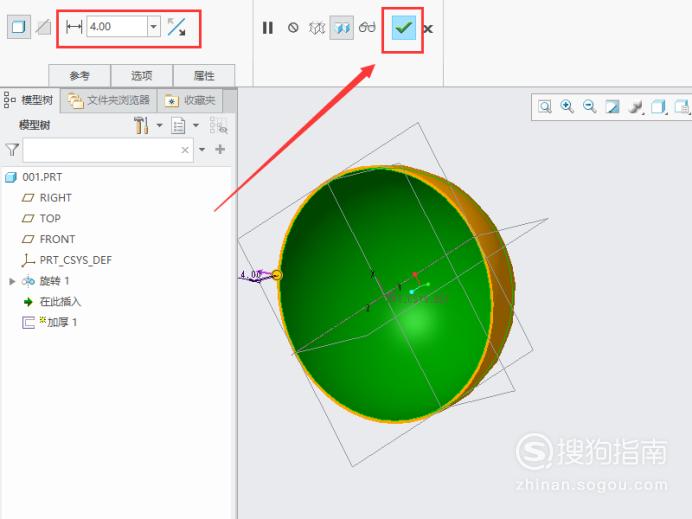Screen dimensions: 692x519
Task: Open the 选项 tab
Action: (x=142, y=75)
